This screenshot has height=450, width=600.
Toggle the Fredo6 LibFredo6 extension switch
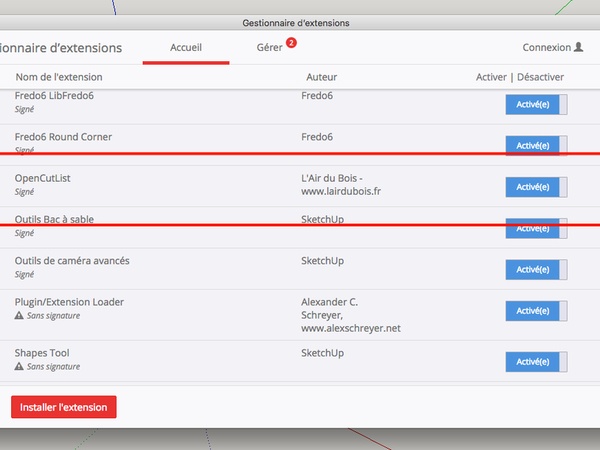click(x=536, y=104)
